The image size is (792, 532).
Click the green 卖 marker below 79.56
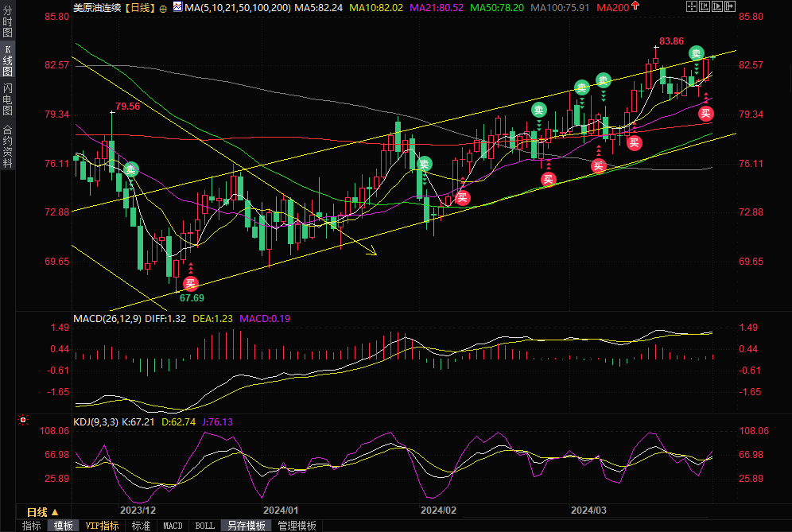pos(130,169)
